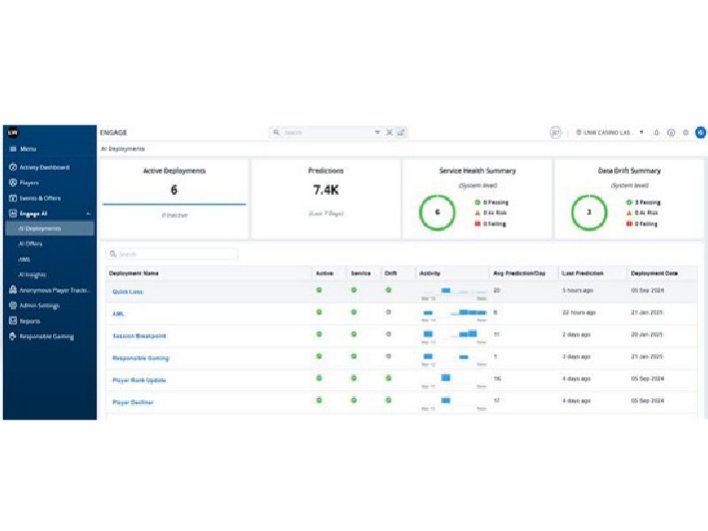Open the Quick Loss deployment link
Viewport: 708px width, 531px height.
tap(126, 291)
